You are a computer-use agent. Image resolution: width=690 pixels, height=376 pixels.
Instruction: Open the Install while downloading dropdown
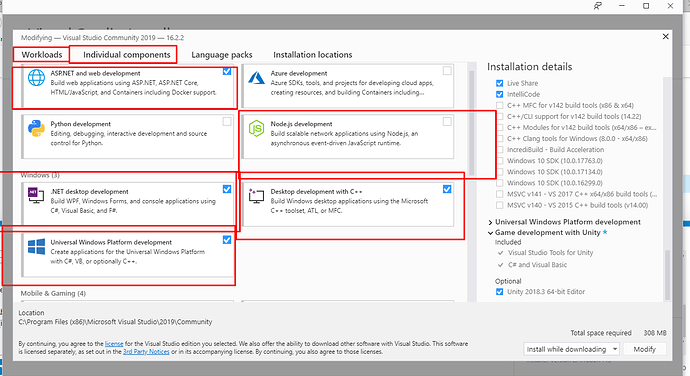(x=572, y=349)
